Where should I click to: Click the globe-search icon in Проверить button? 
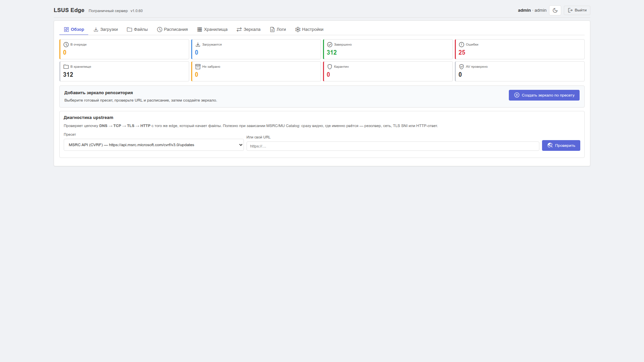click(550, 145)
